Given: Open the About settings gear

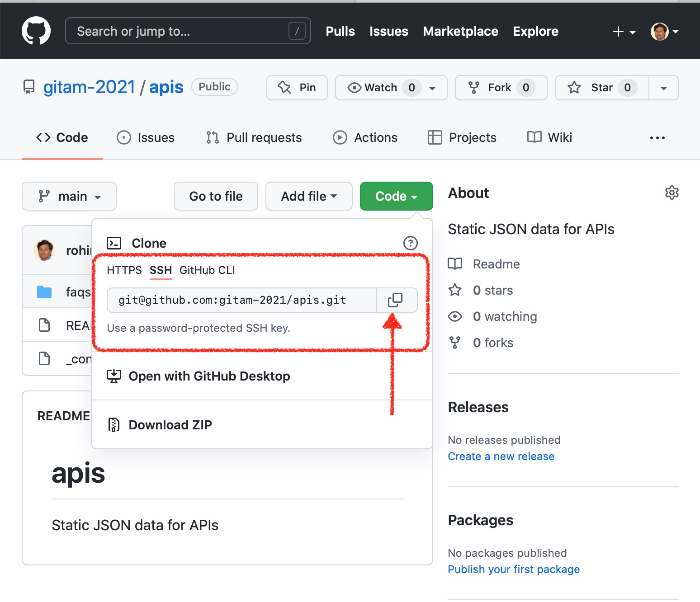Looking at the screenshot, I should click(x=672, y=193).
